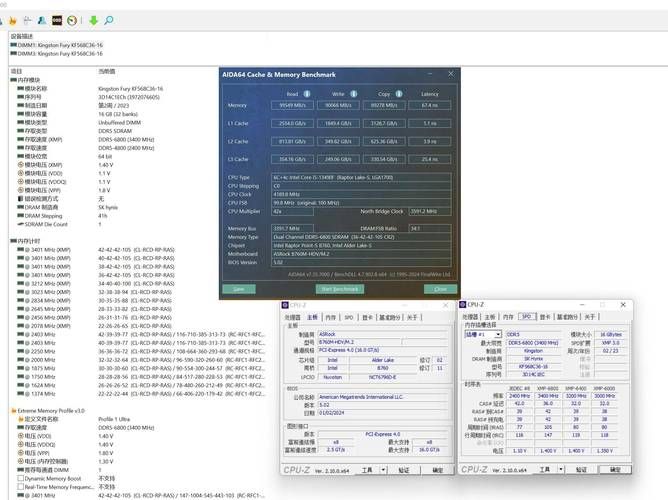Click the round gauge benchmark toolbar icon
This screenshot has width=668, height=500.
(72, 20)
